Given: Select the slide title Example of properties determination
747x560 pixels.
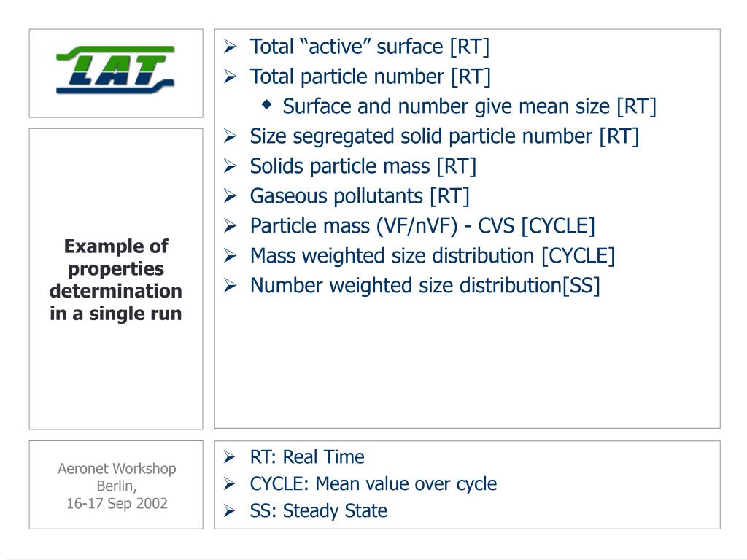Looking at the screenshot, I should (116, 279).
